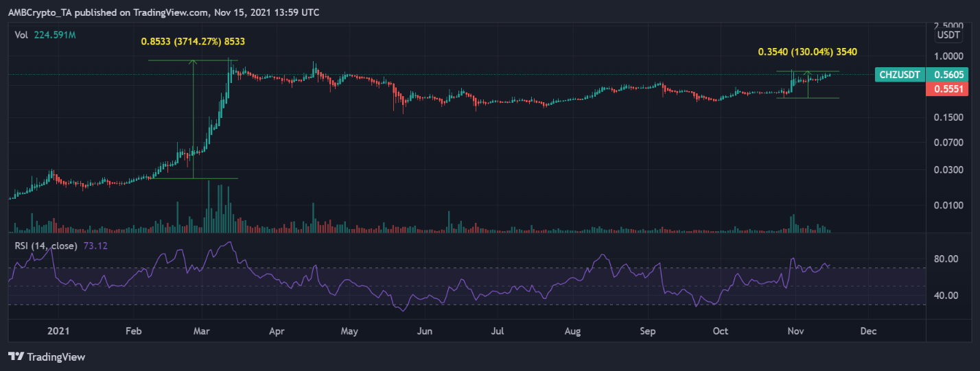Click the green 0.5605 price label
Screen dimensions: 980x371
(x=948, y=75)
